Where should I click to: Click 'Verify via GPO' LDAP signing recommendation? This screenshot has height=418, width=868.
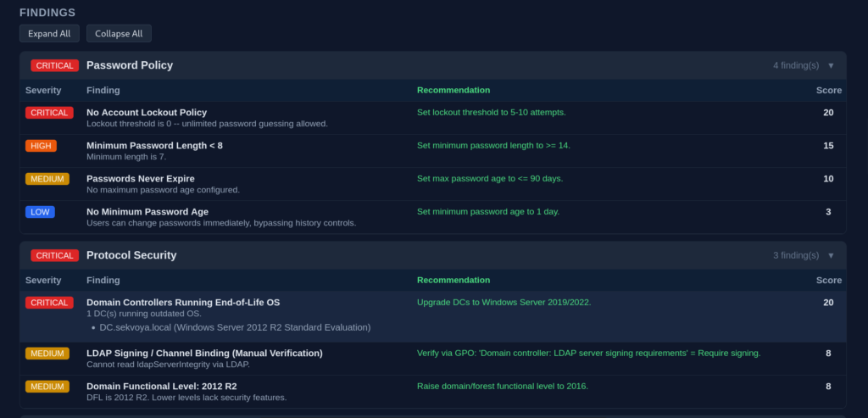pos(588,354)
